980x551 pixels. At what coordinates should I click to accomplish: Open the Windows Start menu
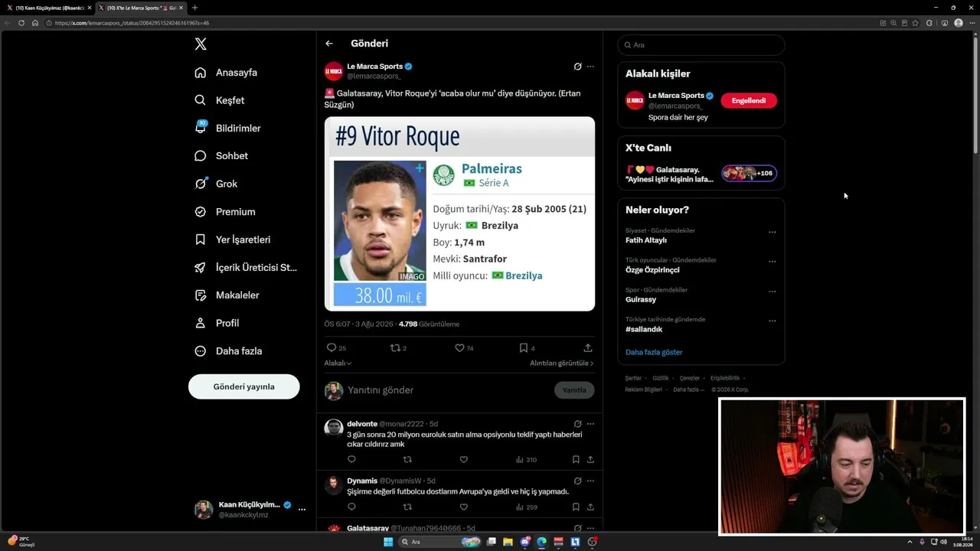388,542
